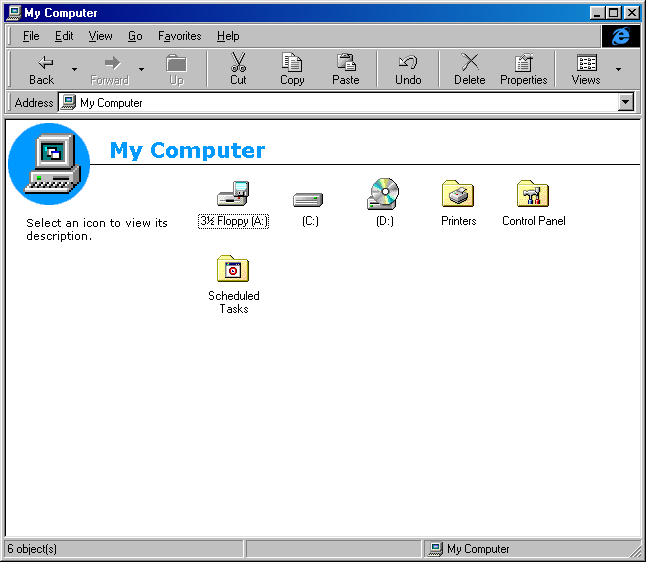Select the Printers folder icon
This screenshot has height=562, width=646.
(x=458, y=193)
